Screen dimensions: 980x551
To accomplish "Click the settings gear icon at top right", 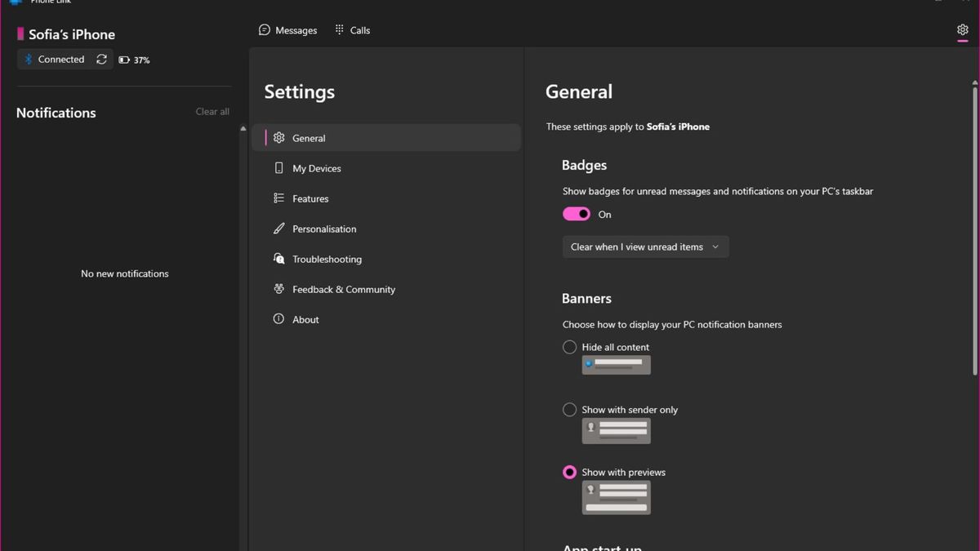I will click(x=962, y=30).
